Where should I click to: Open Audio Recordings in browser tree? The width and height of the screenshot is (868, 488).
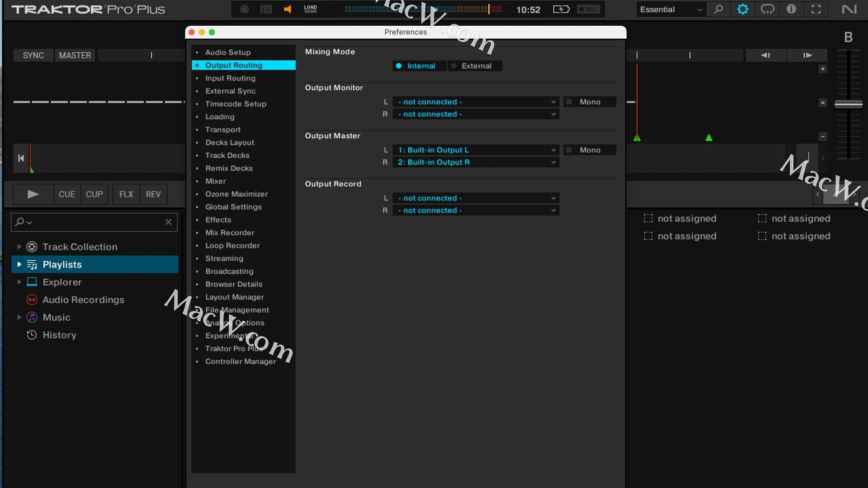[x=83, y=300]
